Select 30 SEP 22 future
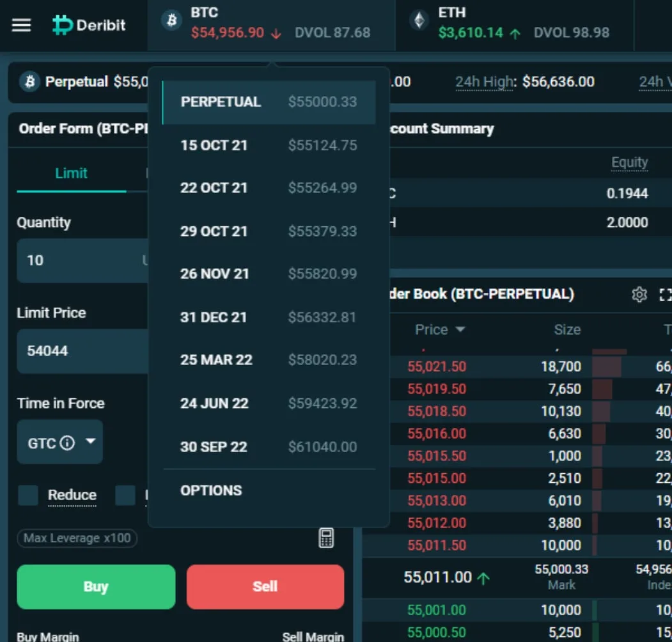 coord(269,446)
